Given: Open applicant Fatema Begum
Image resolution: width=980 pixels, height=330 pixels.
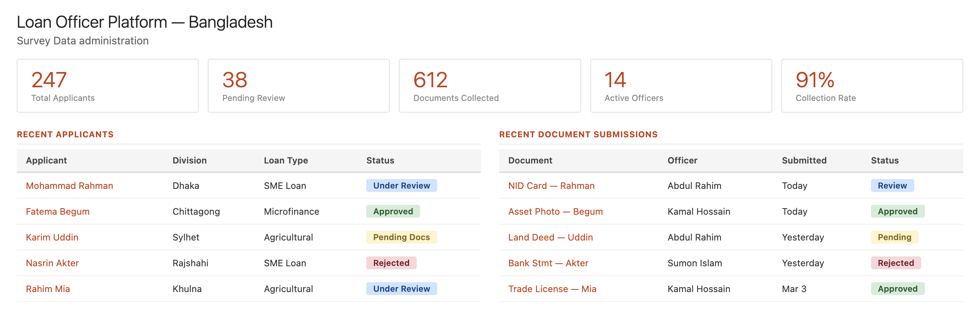Looking at the screenshot, I should pos(58,212).
